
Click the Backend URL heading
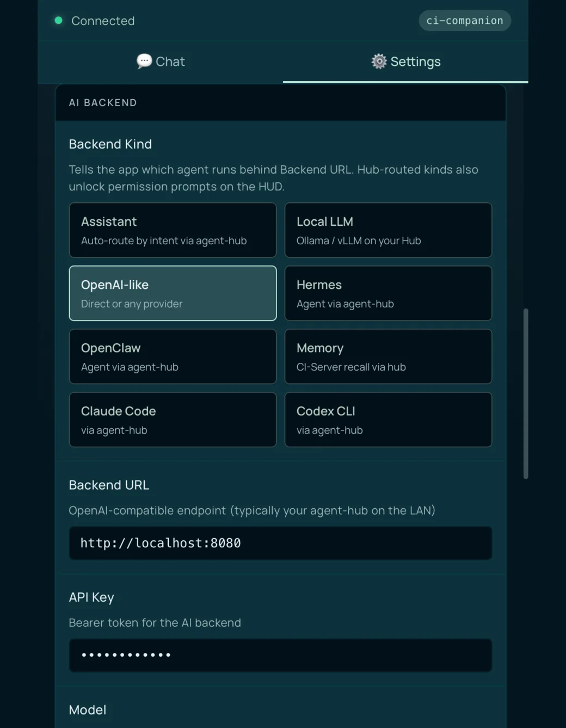point(109,485)
